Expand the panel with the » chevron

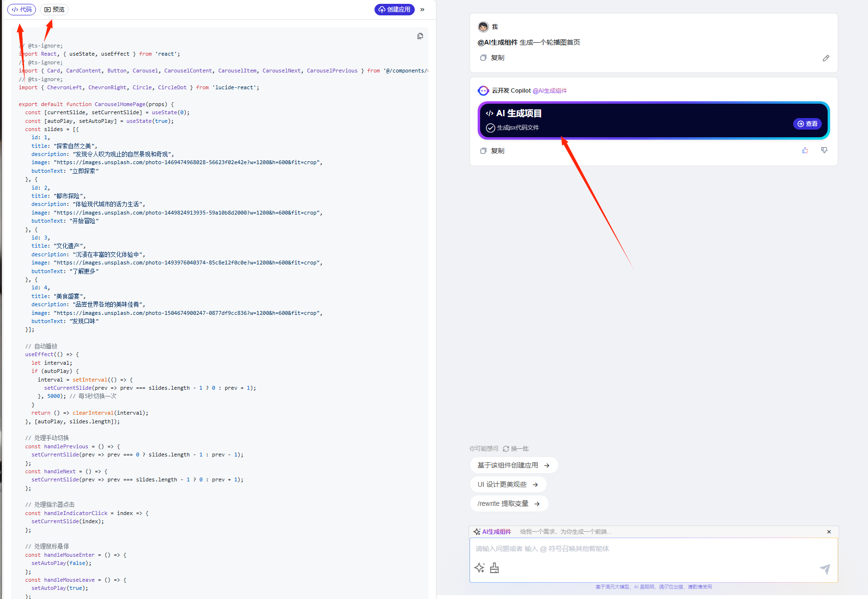coord(422,10)
